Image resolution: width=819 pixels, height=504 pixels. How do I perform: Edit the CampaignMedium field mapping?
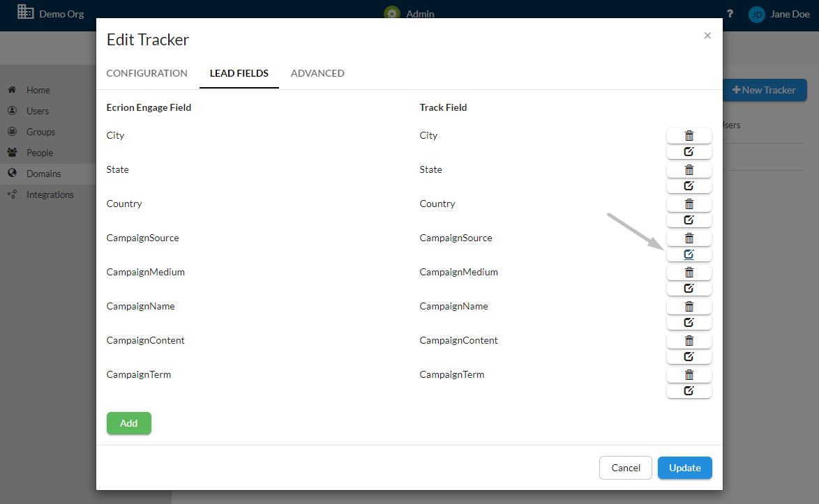(x=689, y=289)
